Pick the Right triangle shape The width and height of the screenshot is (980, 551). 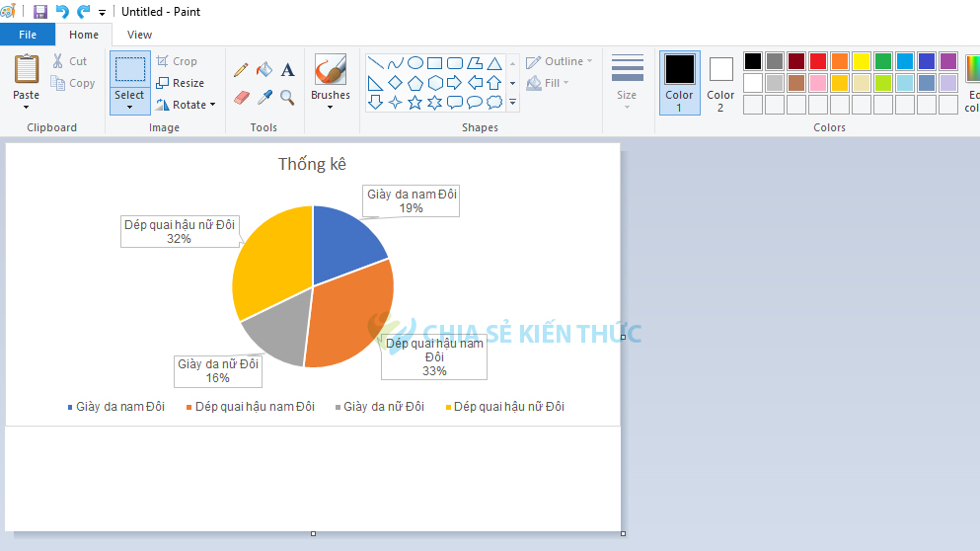tap(376, 83)
